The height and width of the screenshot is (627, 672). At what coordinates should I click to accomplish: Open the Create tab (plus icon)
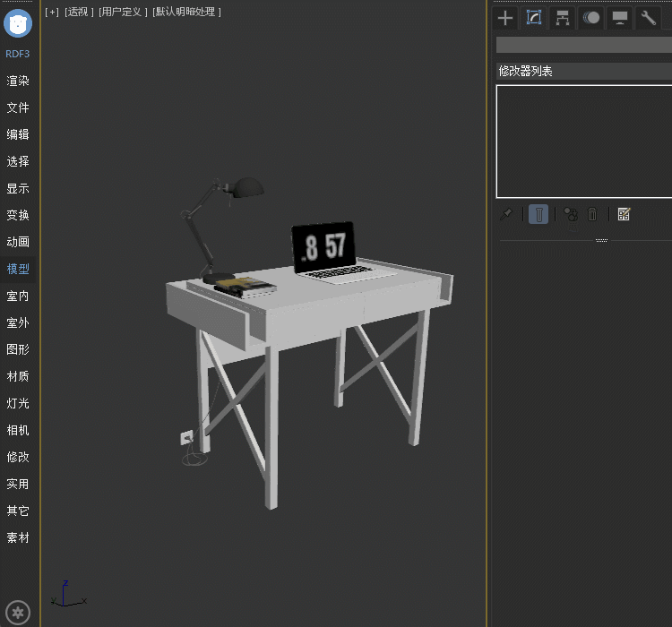[x=505, y=18]
